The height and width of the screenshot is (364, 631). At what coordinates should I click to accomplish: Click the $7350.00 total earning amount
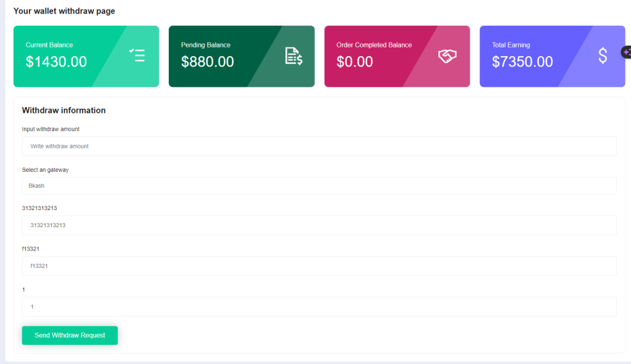(523, 62)
